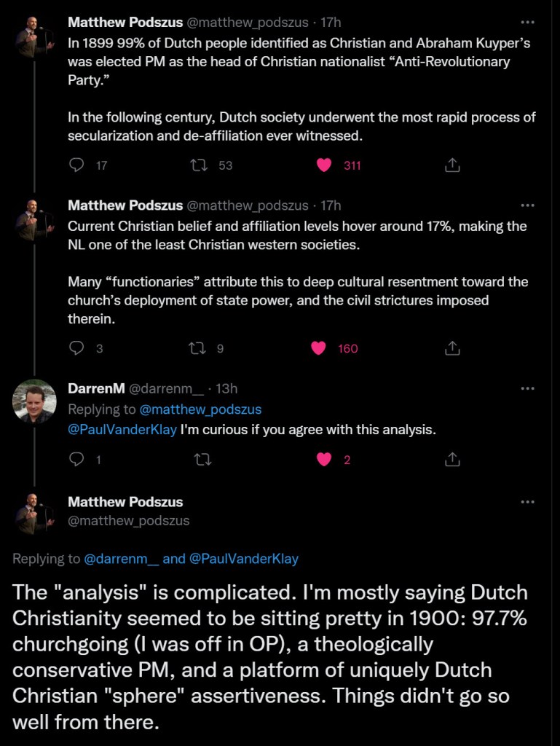Share the tweet about 17% affiliation levels
Viewport: 560px width, 746px height.
click(452, 348)
